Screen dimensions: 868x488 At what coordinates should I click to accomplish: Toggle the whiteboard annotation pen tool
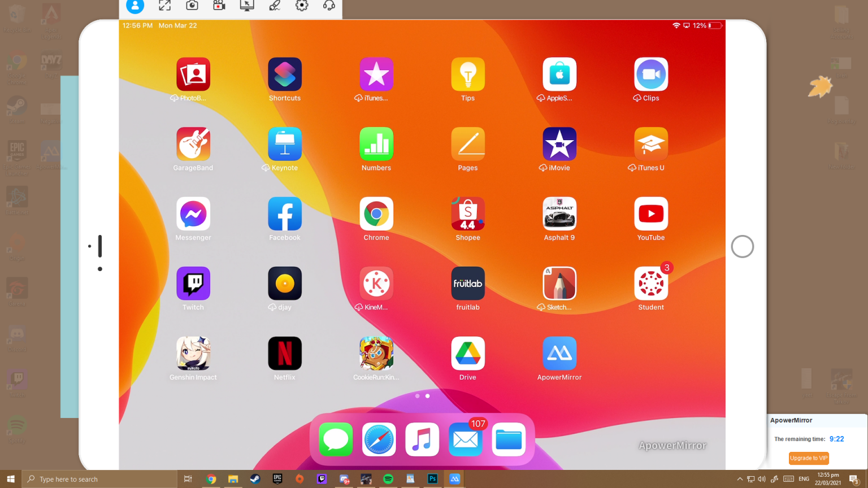pos(275,6)
